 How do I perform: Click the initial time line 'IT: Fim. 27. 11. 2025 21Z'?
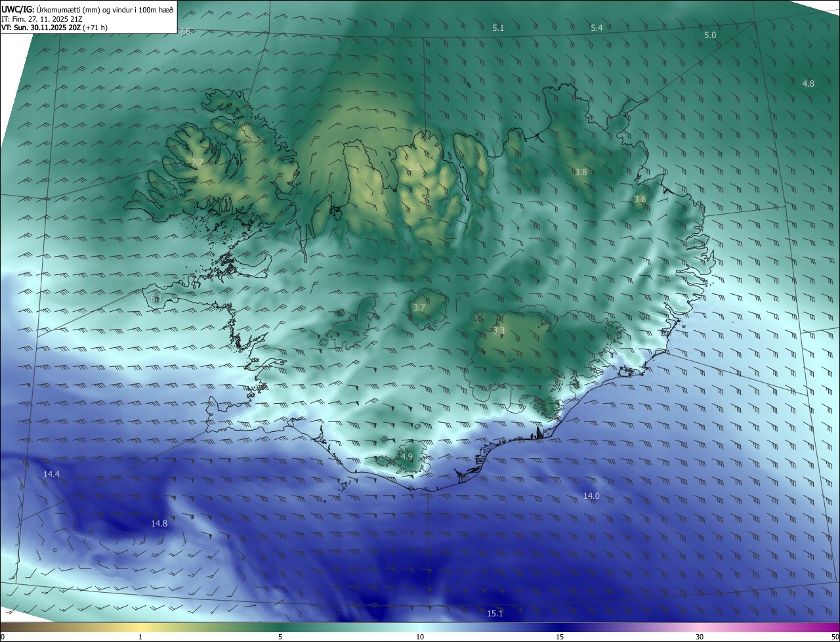(41, 18)
